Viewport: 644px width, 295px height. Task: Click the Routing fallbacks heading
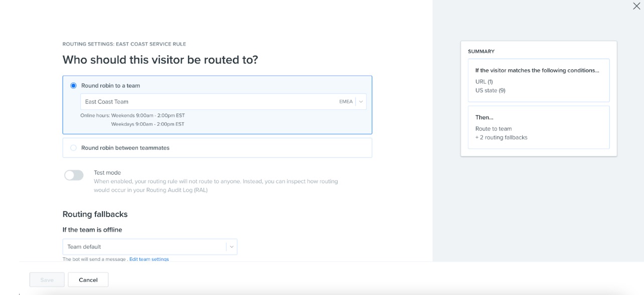pos(95,214)
